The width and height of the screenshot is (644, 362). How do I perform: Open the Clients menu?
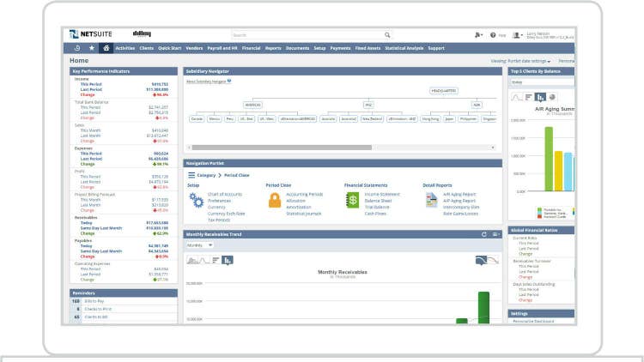pos(146,48)
